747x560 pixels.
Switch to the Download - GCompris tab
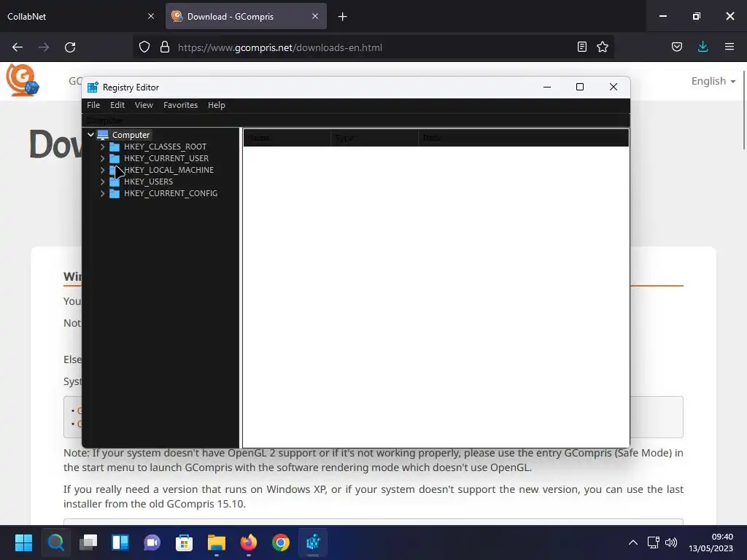point(246,16)
